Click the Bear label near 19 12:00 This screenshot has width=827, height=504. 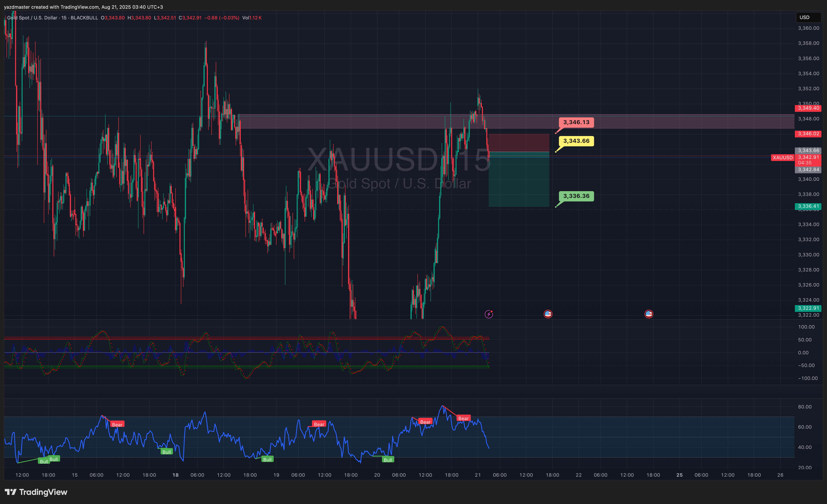(319, 424)
